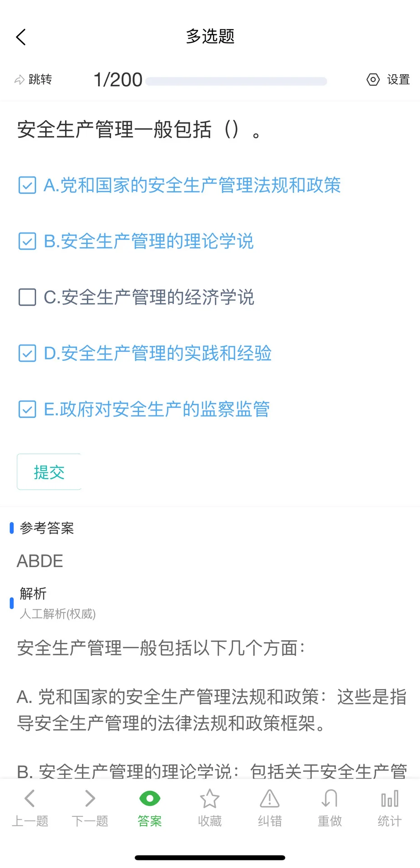Open statistics with 统计 bar chart icon

click(x=390, y=808)
